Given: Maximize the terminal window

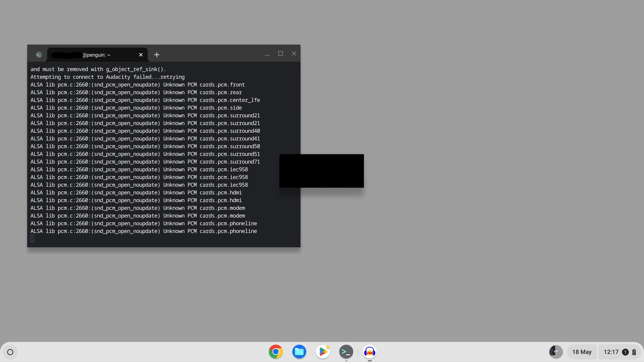Looking at the screenshot, I should pyautogui.click(x=280, y=53).
